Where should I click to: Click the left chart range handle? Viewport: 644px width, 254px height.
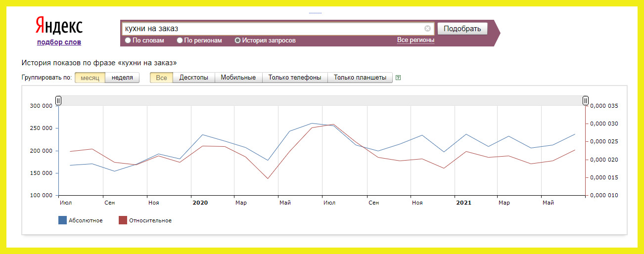pos(58,101)
